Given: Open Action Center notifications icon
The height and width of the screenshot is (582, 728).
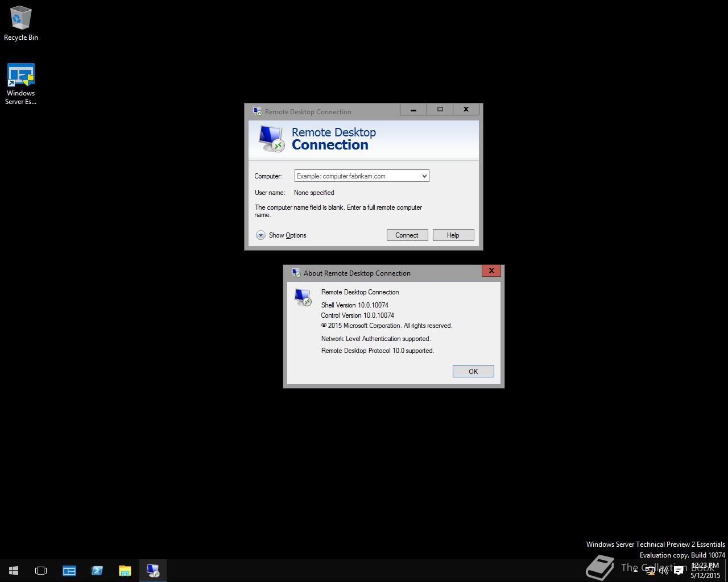Looking at the screenshot, I should point(679,571).
